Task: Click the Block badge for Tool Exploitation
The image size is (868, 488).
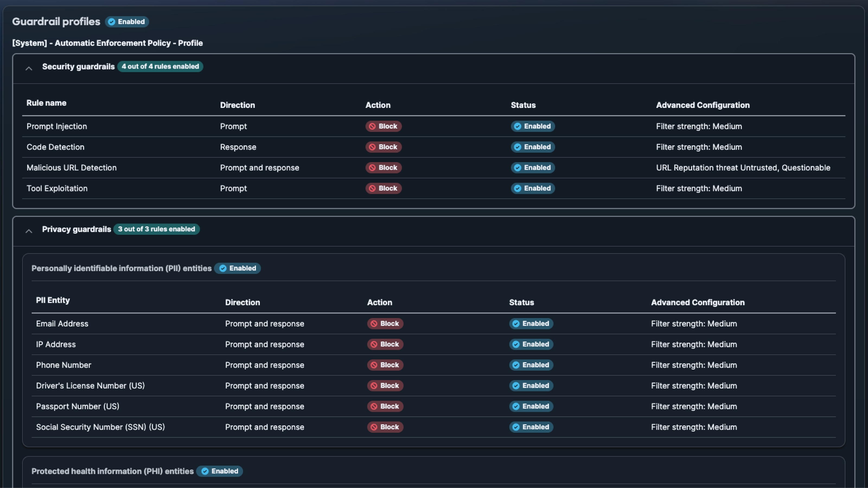Action: pos(384,188)
